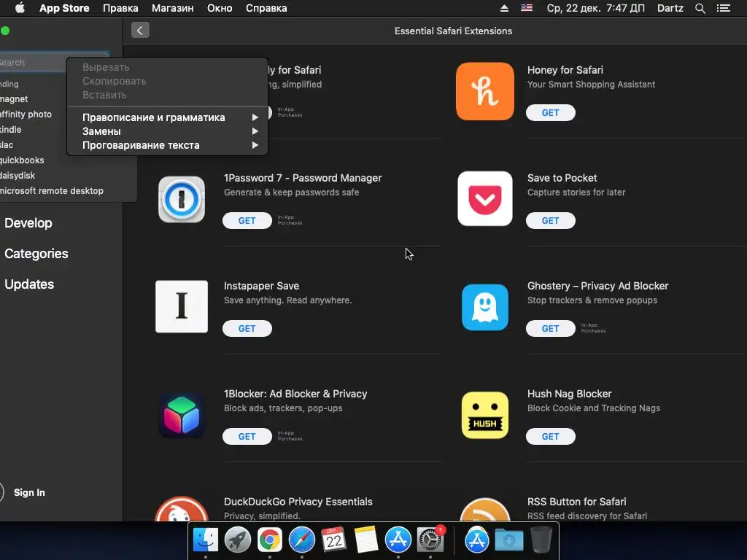Open the DuckDuckGo Privacy Essentials icon
747x560 pixels.
click(182, 509)
